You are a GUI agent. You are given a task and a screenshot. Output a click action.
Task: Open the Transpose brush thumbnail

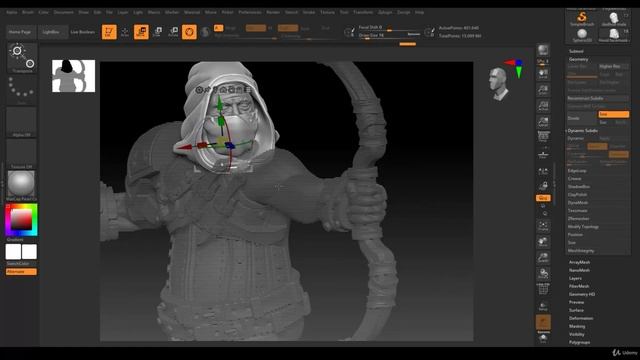tap(22, 58)
